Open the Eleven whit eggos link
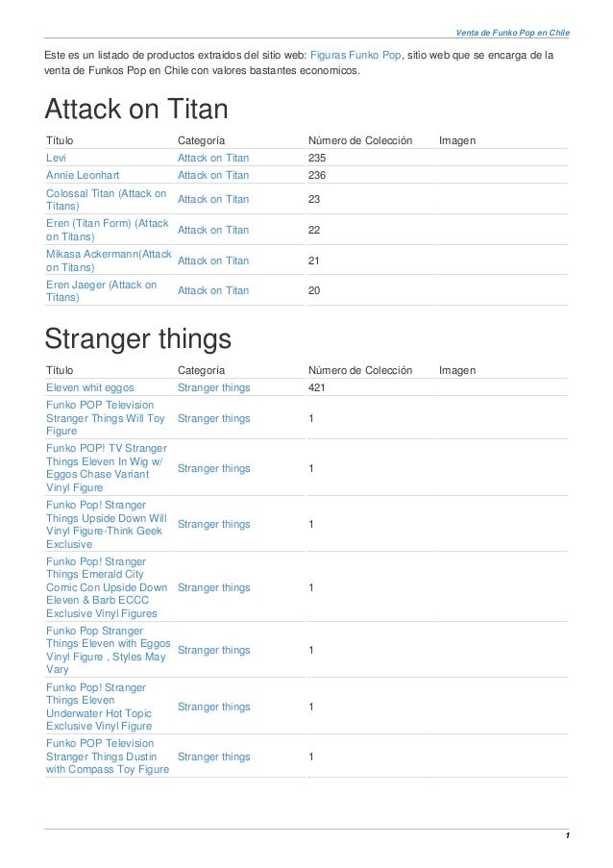 coord(90,387)
